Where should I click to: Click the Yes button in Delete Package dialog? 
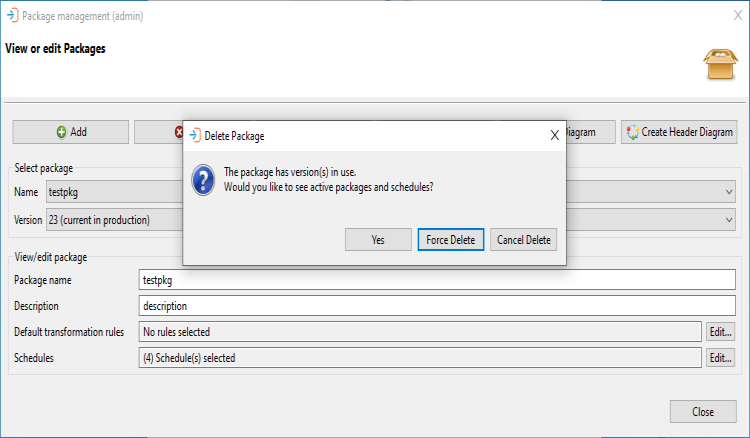tap(378, 240)
